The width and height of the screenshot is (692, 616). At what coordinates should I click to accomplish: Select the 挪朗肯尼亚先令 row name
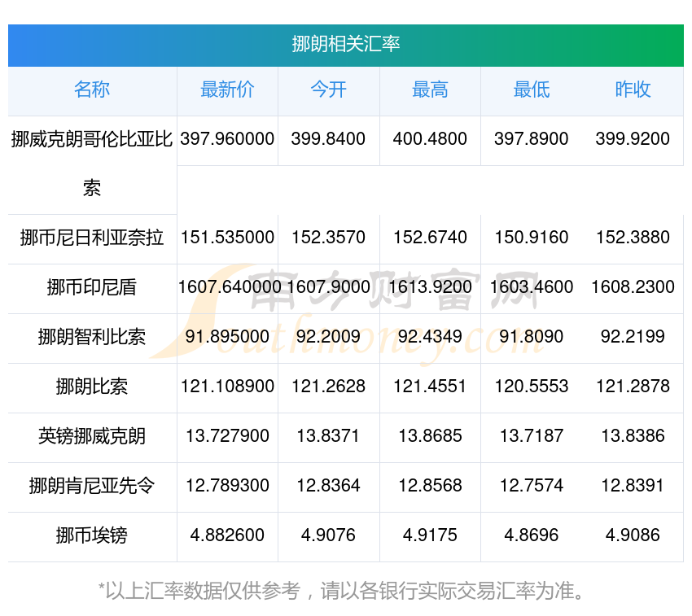click(92, 486)
